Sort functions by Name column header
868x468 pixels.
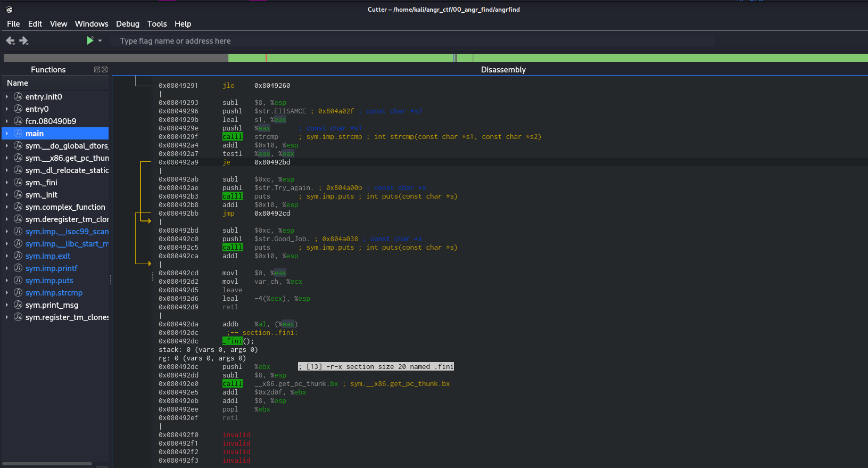18,83
